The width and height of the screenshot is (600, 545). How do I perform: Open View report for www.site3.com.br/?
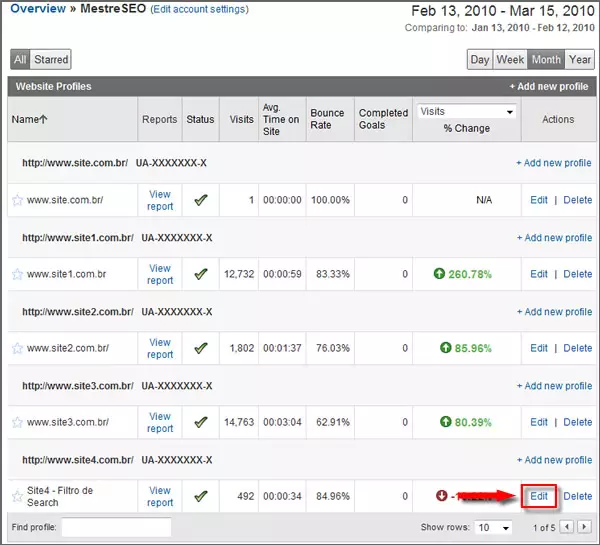coord(160,422)
